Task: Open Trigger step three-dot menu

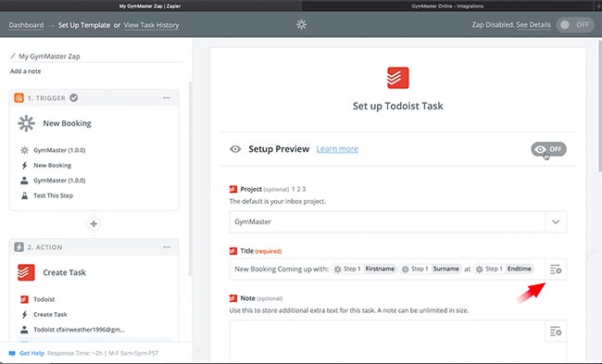Action: click(x=167, y=98)
